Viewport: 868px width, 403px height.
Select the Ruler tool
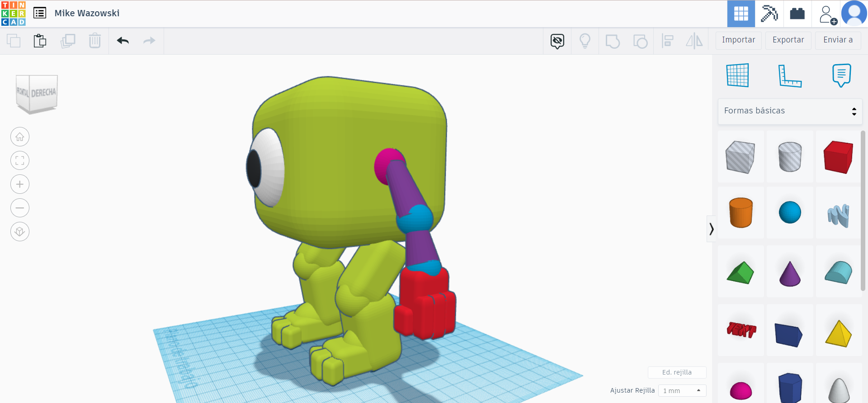point(790,75)
